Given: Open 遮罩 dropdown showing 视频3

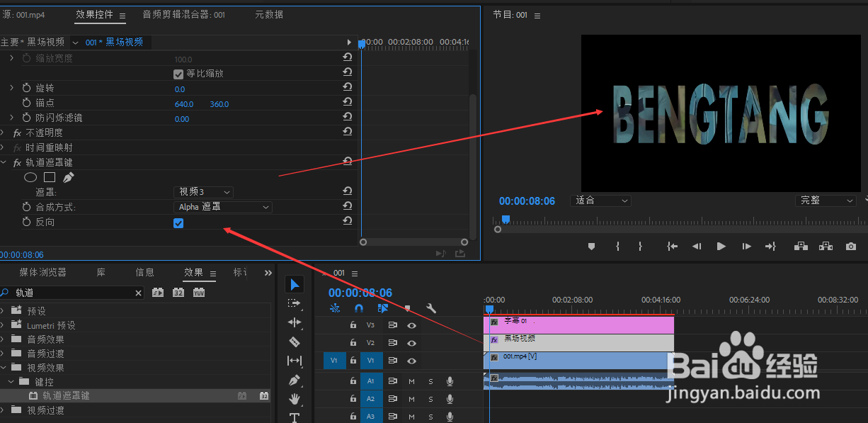Looking at the screenshot, I should tap(203, 192).
